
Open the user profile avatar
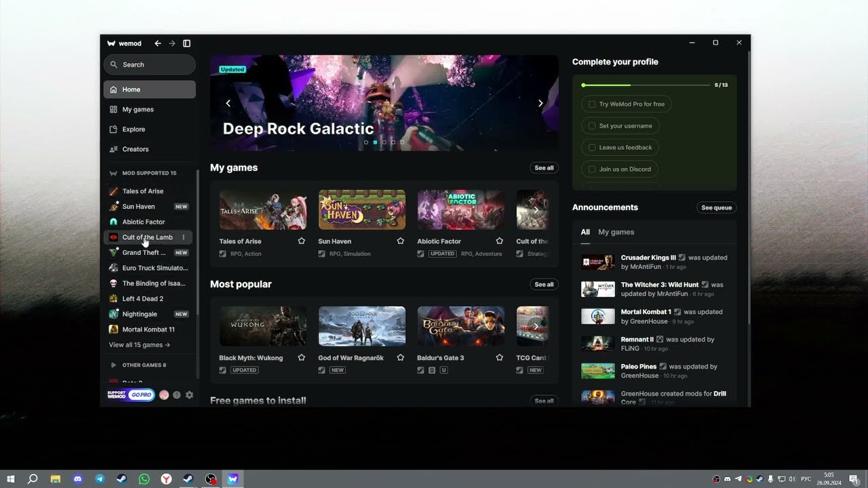click(164, 395)
